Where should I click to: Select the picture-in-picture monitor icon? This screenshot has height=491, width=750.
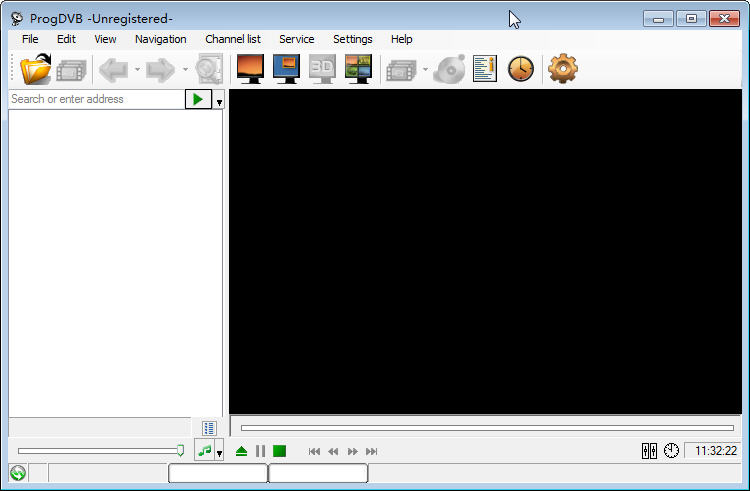(286, 69)
